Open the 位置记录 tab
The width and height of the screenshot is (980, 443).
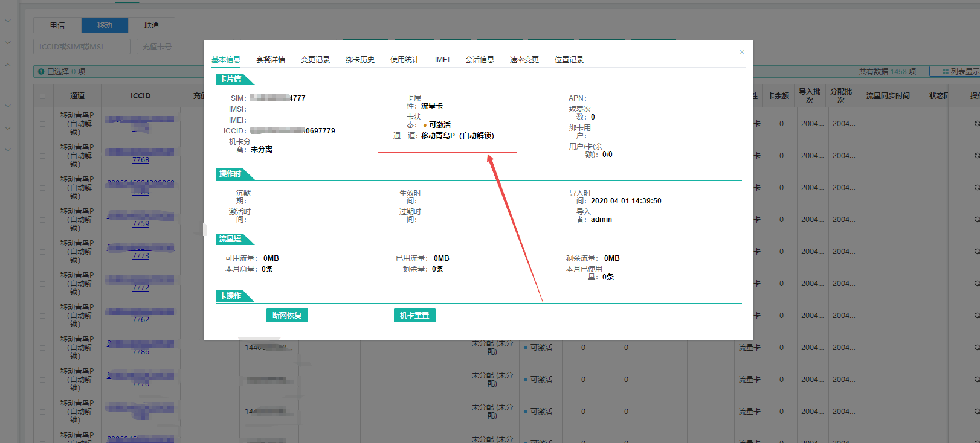click(569, 60)
